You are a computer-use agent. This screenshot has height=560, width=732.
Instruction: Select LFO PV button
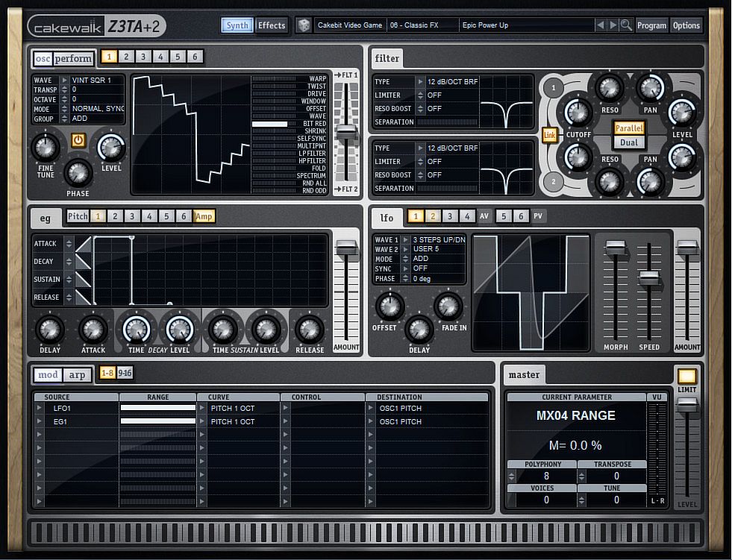(538, 216)
